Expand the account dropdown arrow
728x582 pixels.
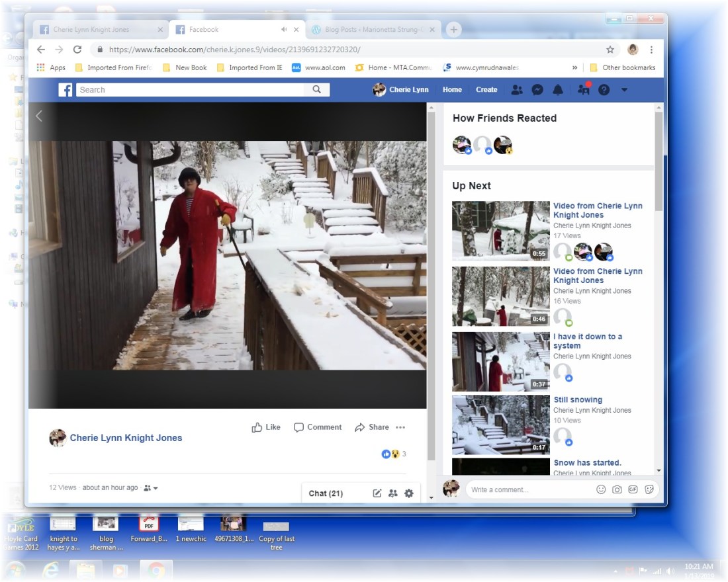pyautogui.click(x=624, y=90)
